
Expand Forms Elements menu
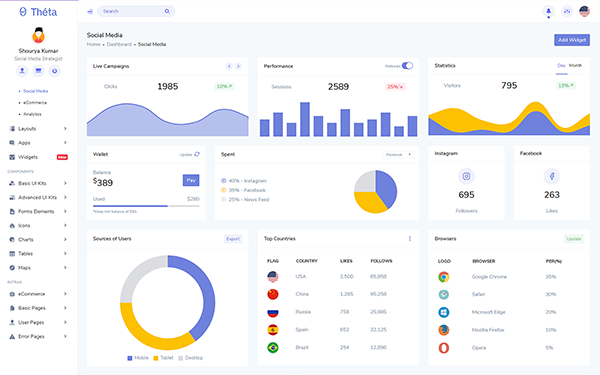coord(38,211)
